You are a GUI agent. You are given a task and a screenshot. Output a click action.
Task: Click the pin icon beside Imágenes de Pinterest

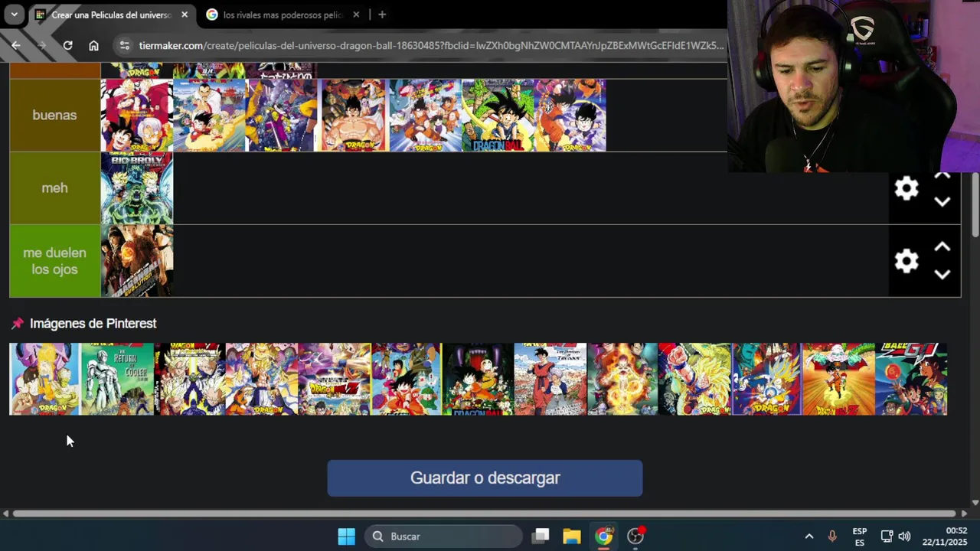(x=18, y=324)
